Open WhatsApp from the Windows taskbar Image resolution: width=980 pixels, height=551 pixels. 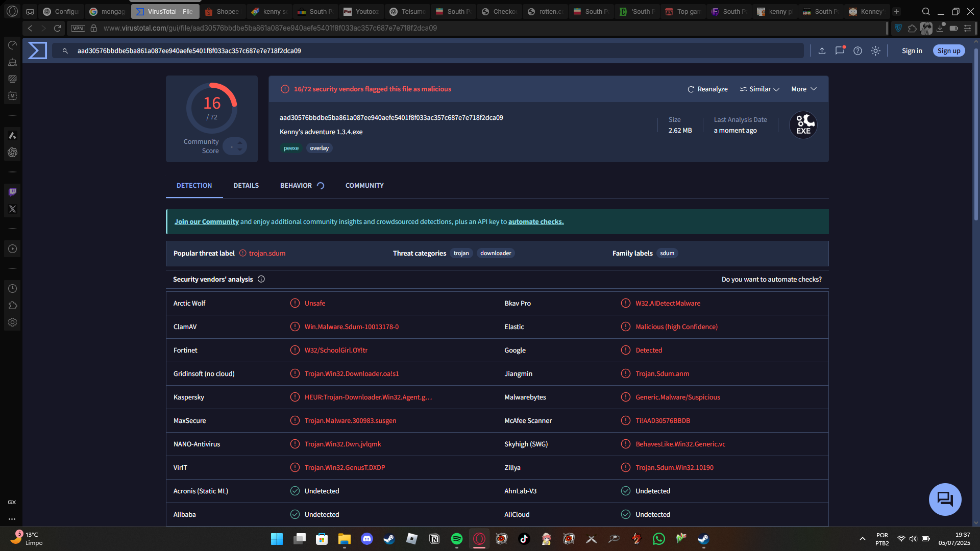point(659,539)
